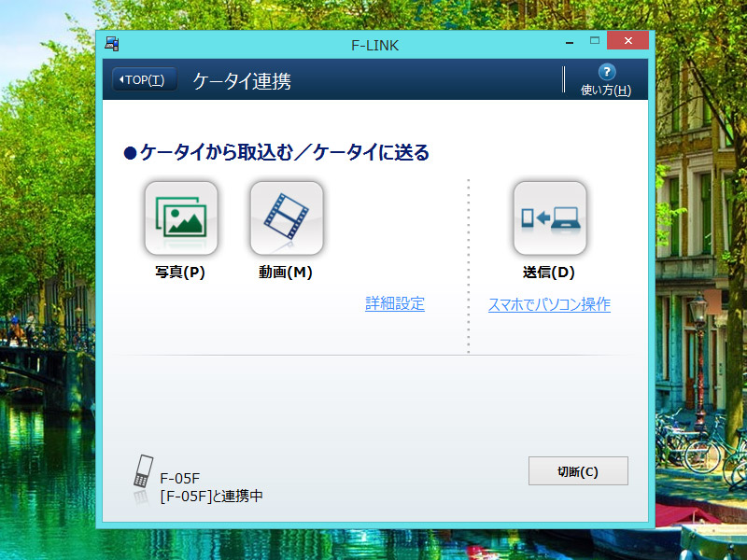
Task: Click the F-LINK window title bar text
Action: pyautogui.click(x=373, y=43)
